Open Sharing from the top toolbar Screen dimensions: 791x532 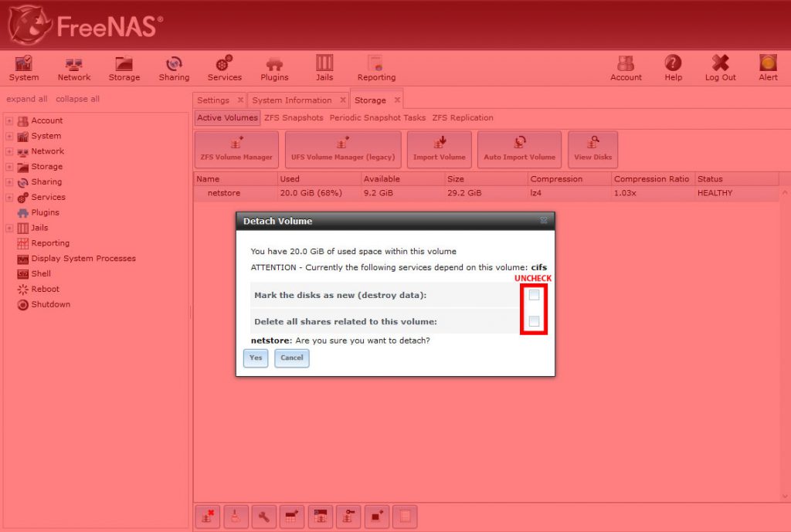(x=174, y=68)
